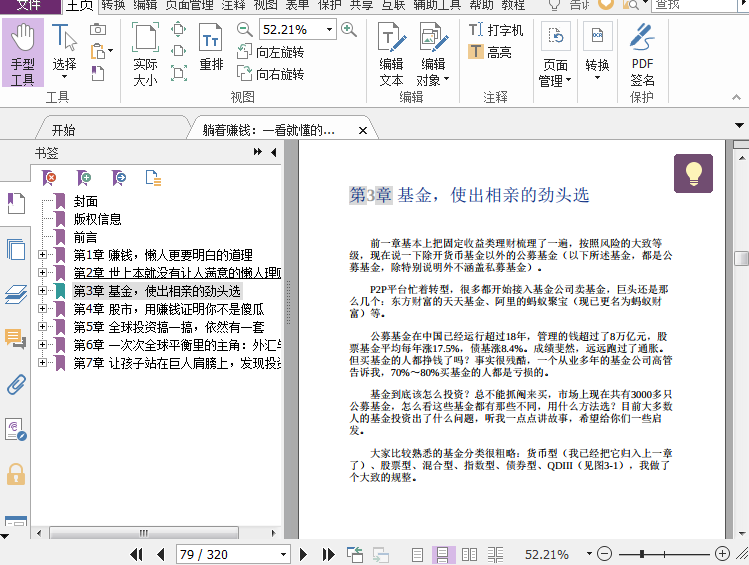Open the File menu

[x=30, y=5]
